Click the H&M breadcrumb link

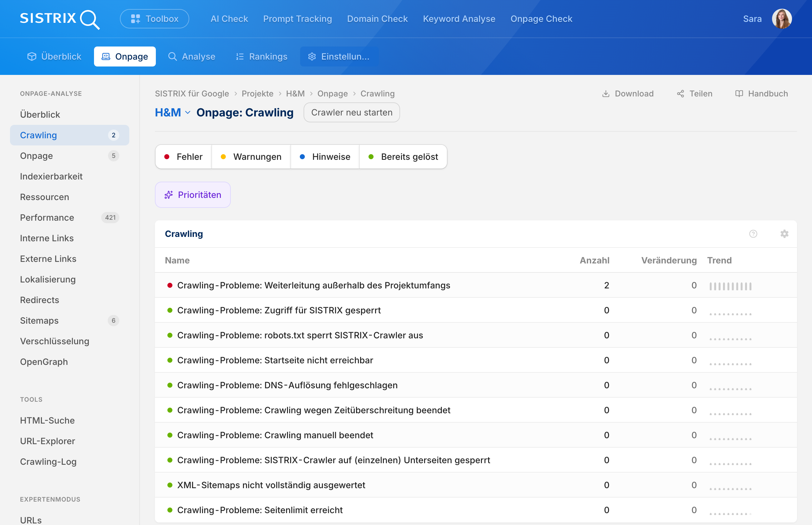click(295, 94)
